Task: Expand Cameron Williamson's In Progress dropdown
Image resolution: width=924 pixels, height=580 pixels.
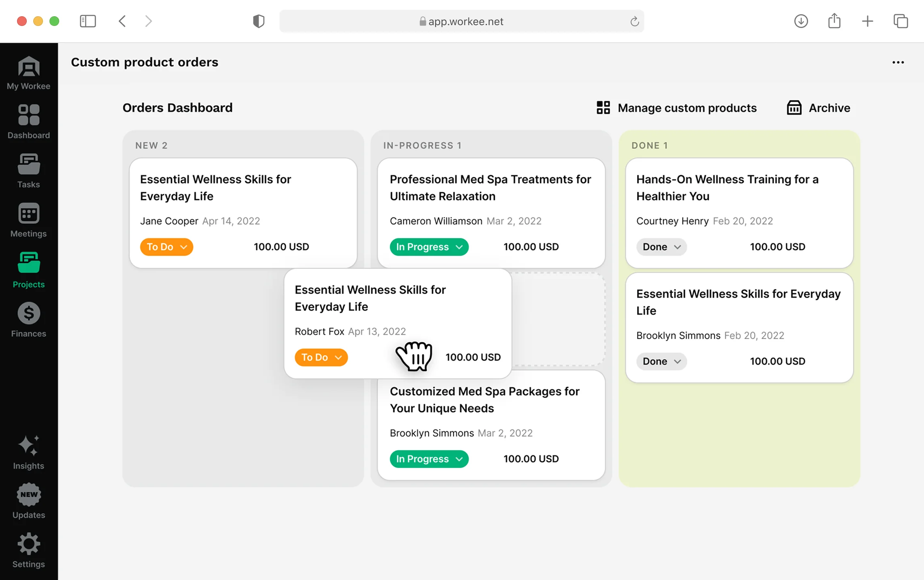Action: point(429,247)
